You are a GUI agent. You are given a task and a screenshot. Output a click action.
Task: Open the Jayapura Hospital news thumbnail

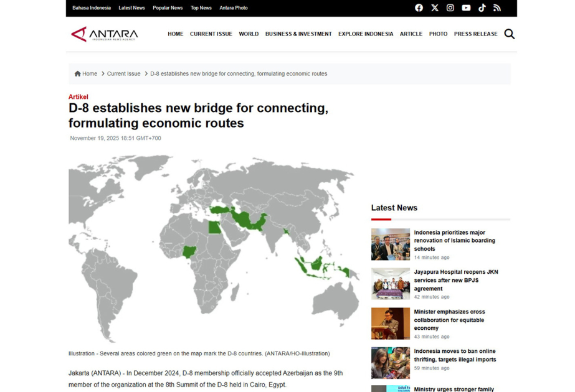(x=391, y=284)
